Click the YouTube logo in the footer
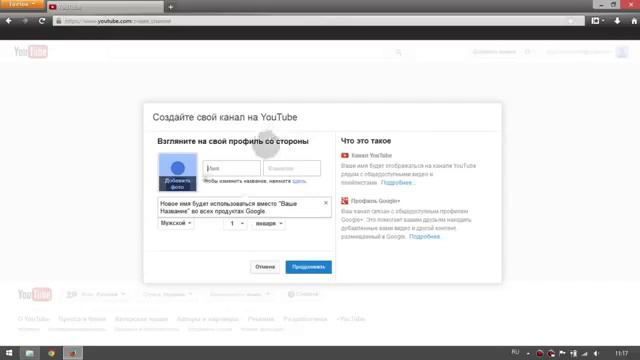The image size is (640, 360). point(35,294)
